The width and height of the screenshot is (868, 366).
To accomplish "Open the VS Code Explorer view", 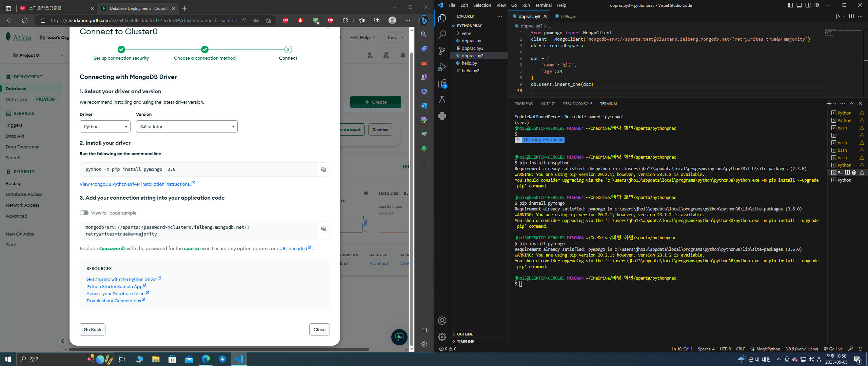I will pyautogui.click(x=442, y=18).
